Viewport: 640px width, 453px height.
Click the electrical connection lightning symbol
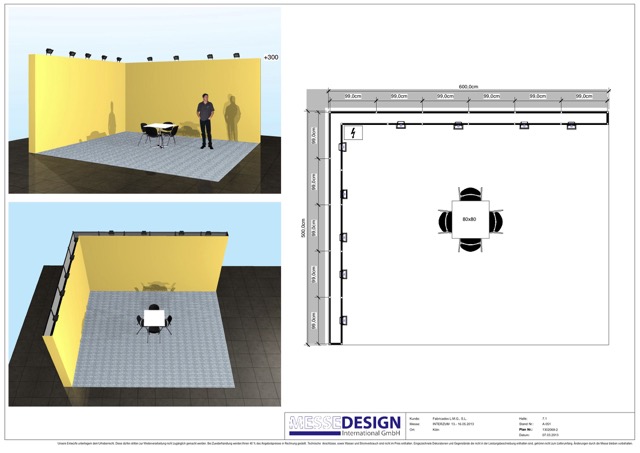coord(354,132)
